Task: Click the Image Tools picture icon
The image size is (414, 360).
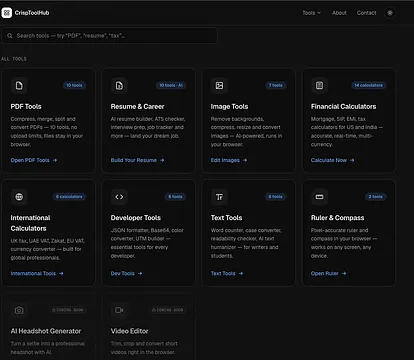Action: 219,85
